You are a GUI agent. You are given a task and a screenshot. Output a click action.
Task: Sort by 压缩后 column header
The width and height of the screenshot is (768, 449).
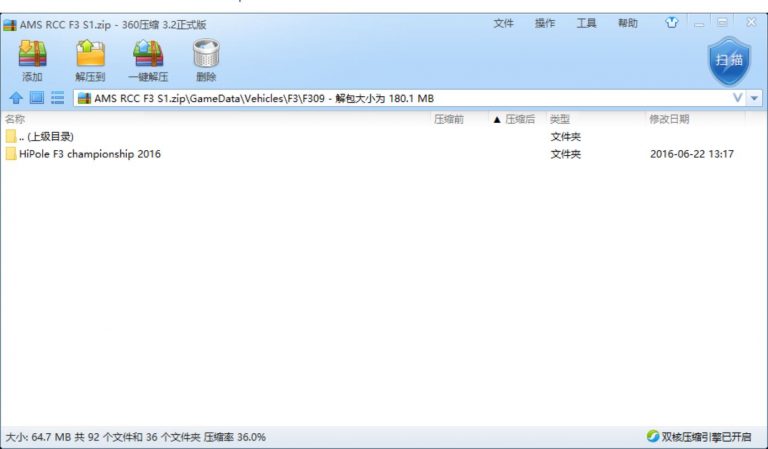pyautogui.click(x=520, y=119)
